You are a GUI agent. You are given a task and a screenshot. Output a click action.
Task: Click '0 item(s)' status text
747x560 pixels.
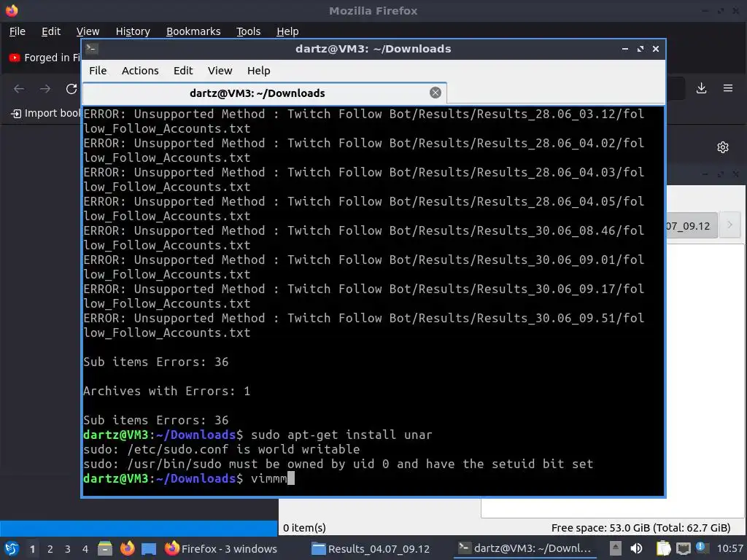click(304, 528)
